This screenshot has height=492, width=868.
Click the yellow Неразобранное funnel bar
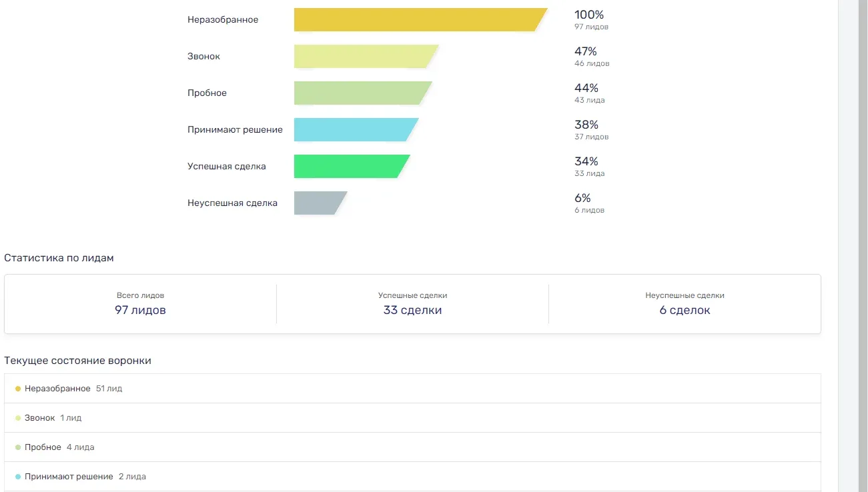pyautogui.click(x=420, y=20)
